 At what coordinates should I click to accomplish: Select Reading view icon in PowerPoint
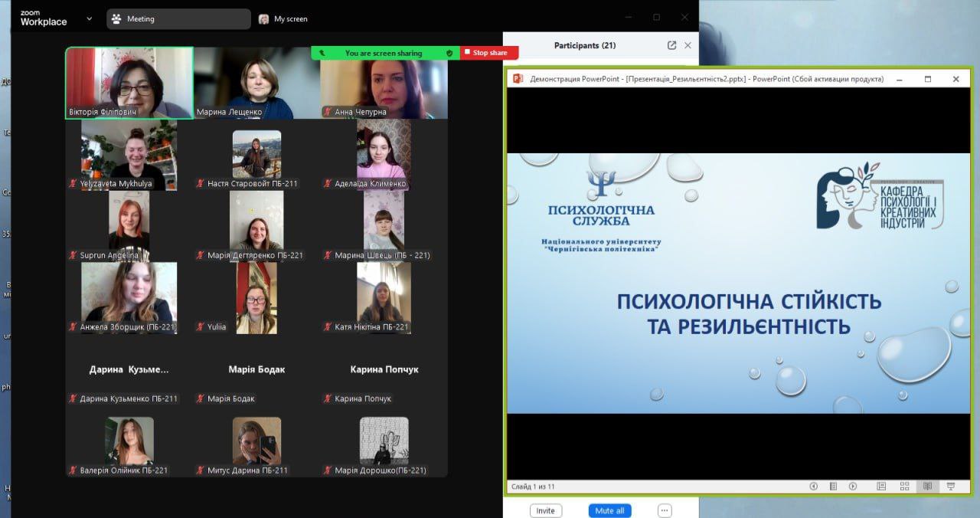927,486
